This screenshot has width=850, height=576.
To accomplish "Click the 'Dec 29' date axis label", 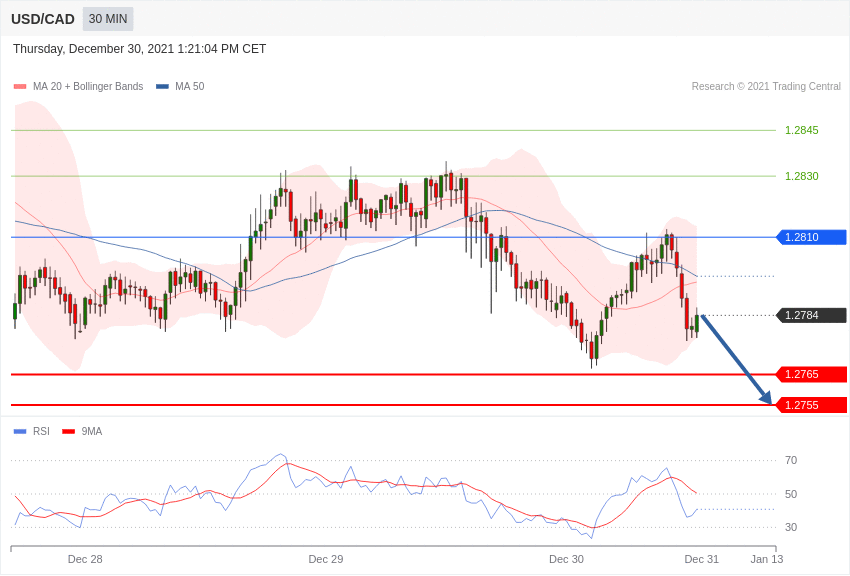I will [x=326, y=559].
